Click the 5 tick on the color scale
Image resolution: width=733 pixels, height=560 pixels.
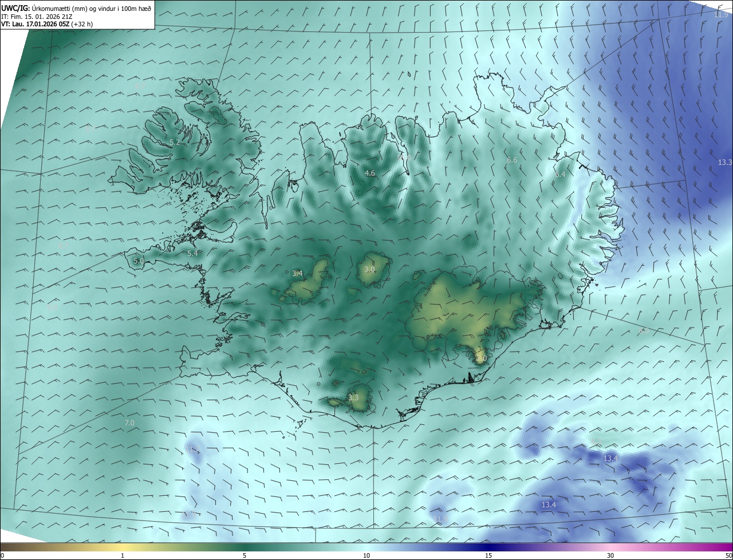[245, 555]
